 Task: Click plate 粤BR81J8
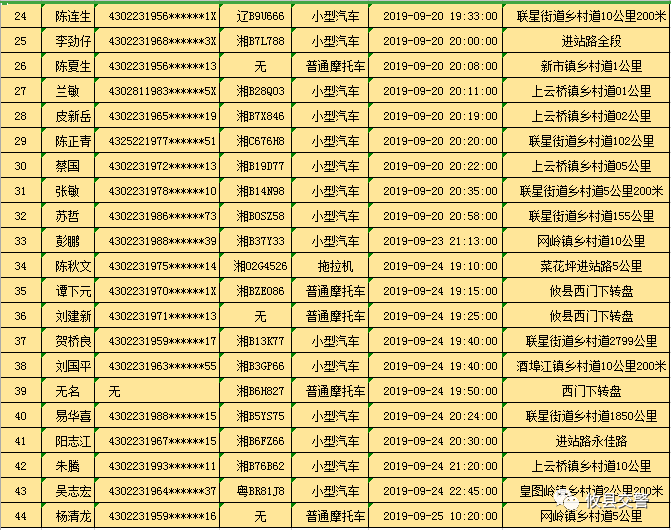point(260,491)
